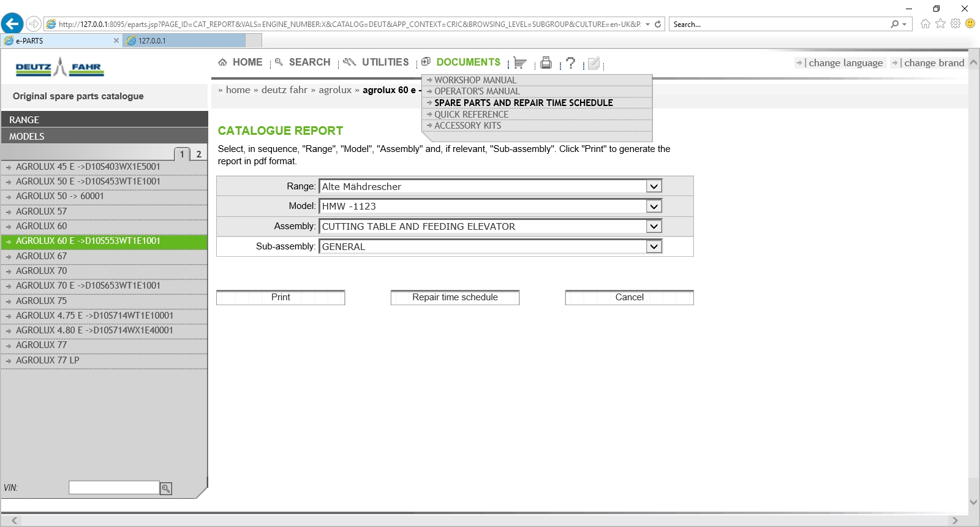Go back with browser back arrow

click(12, 24)
